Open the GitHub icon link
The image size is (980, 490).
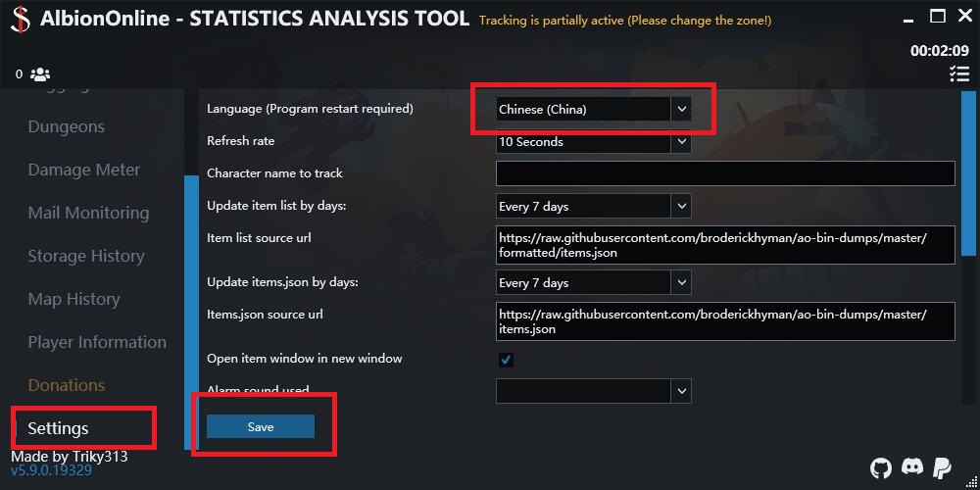tap(881, 467)
